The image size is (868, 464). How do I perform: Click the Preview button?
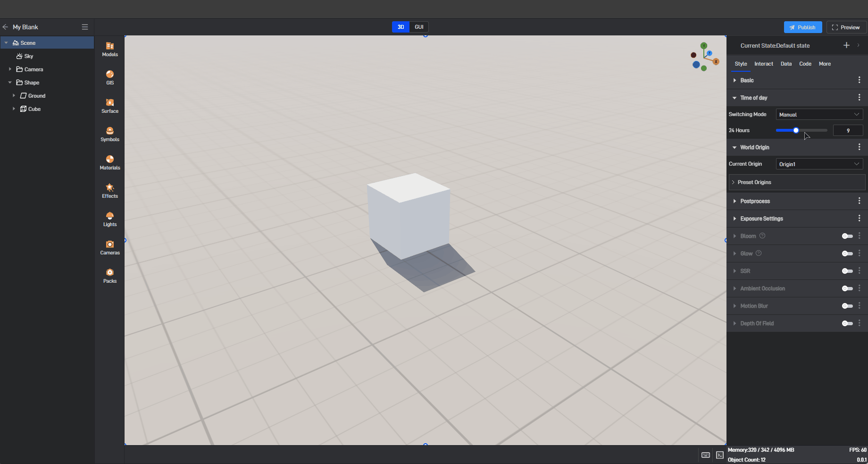point(846,27)
